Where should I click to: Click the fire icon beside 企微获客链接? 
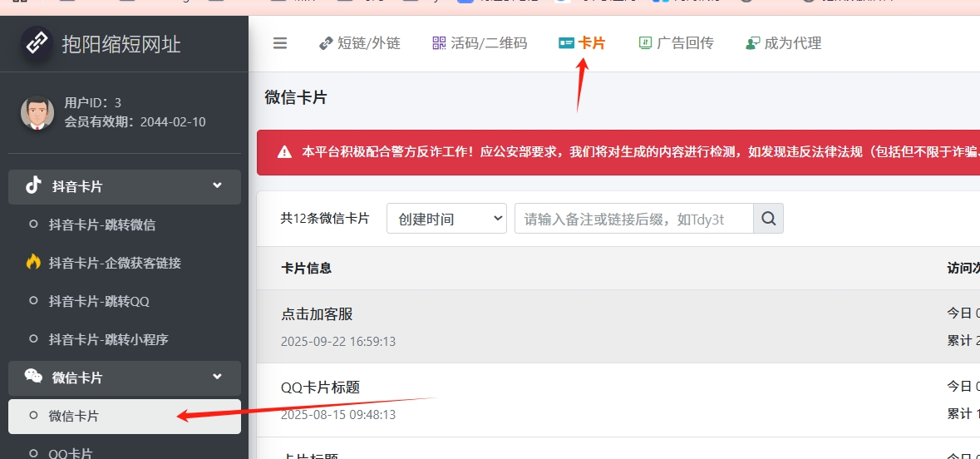pyautogui.click(x=33, y=263)
